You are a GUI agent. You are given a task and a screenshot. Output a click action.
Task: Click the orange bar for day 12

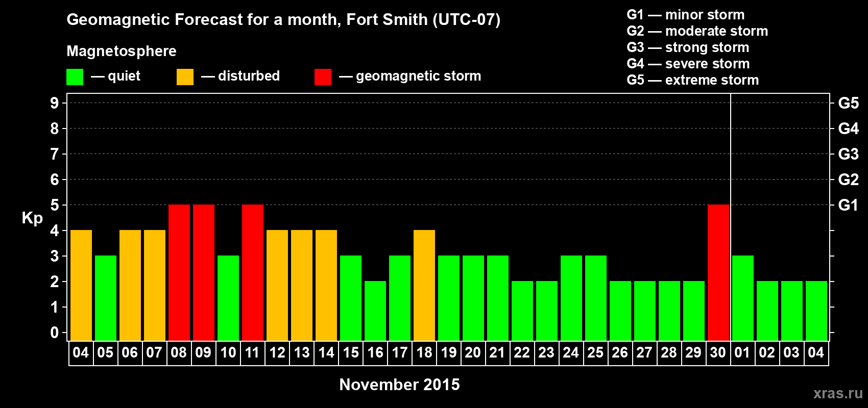pos(277,285)
